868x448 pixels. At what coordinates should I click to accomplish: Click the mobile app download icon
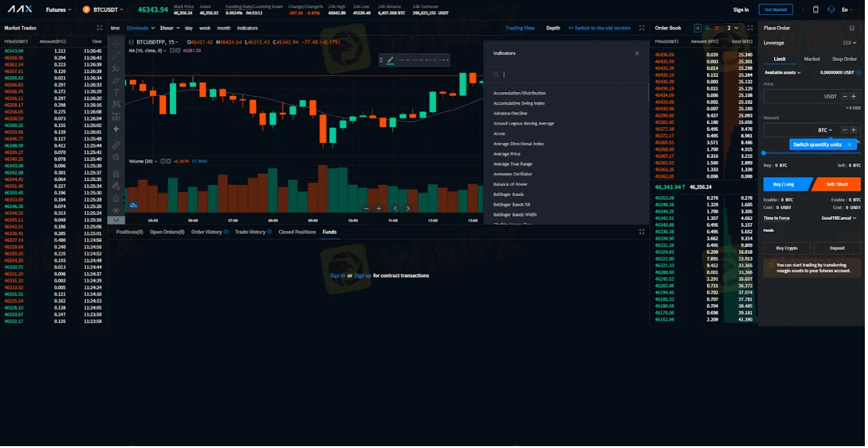coord(816,9)
